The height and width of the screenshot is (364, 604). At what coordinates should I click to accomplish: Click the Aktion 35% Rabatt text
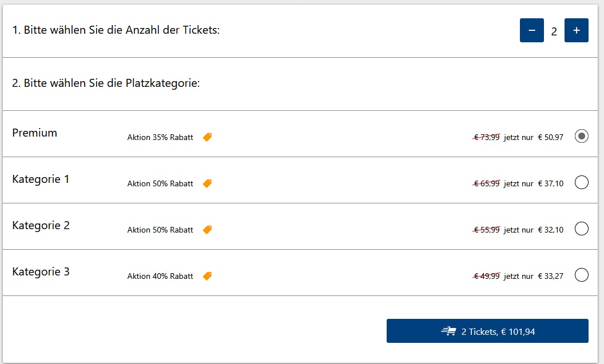(160, 138)
